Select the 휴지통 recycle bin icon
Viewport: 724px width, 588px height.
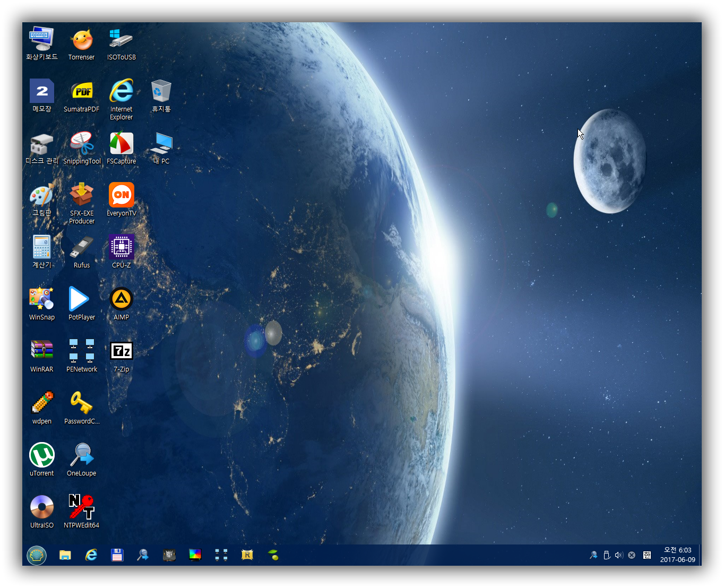(x=161, y=95)
